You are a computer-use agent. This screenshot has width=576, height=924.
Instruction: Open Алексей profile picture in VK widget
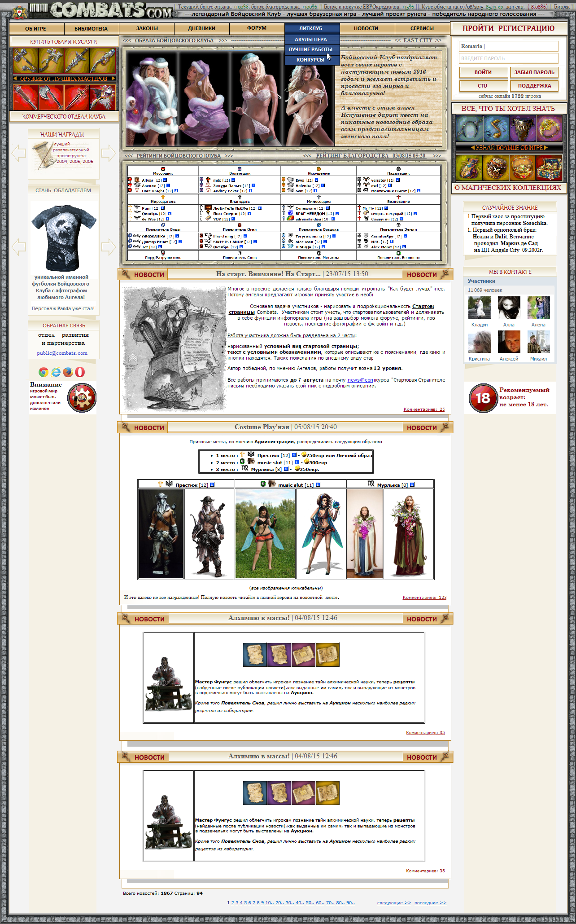pos(509,342)
